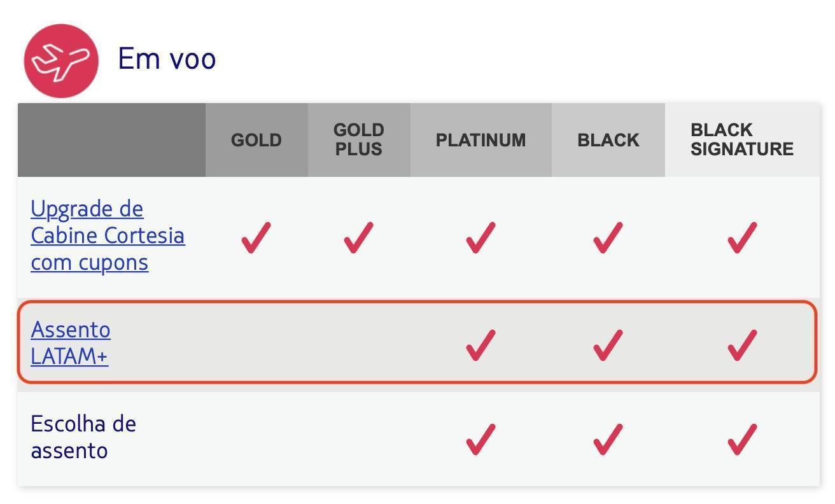Open the Upgrade de Cabine Cortesia link
Viewport: 835px width, 504px height.
108,236
